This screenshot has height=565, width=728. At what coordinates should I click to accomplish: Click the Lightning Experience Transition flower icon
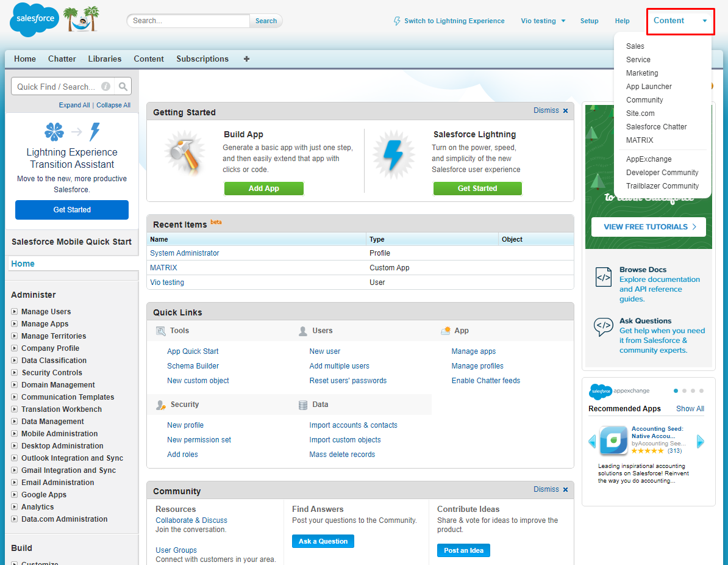54,132
